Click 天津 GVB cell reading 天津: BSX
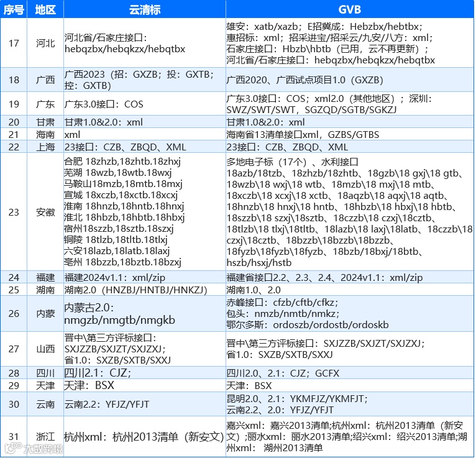 click(350, 385)
